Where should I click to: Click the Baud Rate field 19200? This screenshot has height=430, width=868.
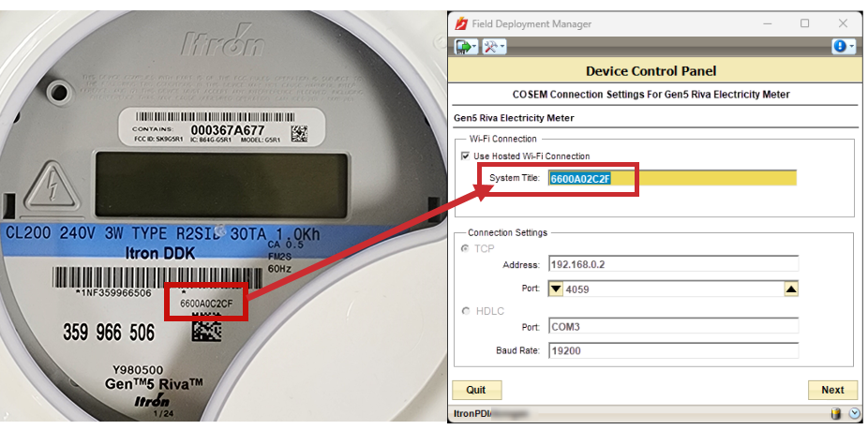point(674,350)
